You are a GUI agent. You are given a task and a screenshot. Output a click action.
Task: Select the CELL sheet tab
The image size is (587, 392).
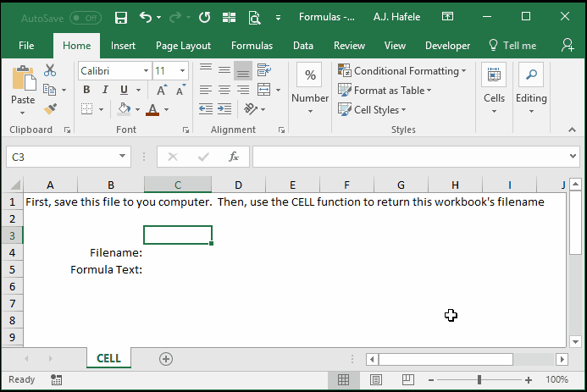pos(108,358)
